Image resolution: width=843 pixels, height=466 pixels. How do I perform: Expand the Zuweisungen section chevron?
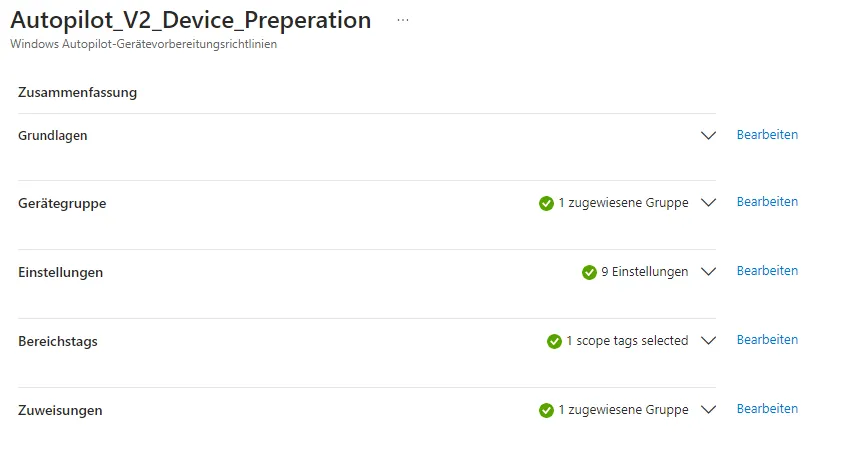pyautogui.click(x=709, y=410)
